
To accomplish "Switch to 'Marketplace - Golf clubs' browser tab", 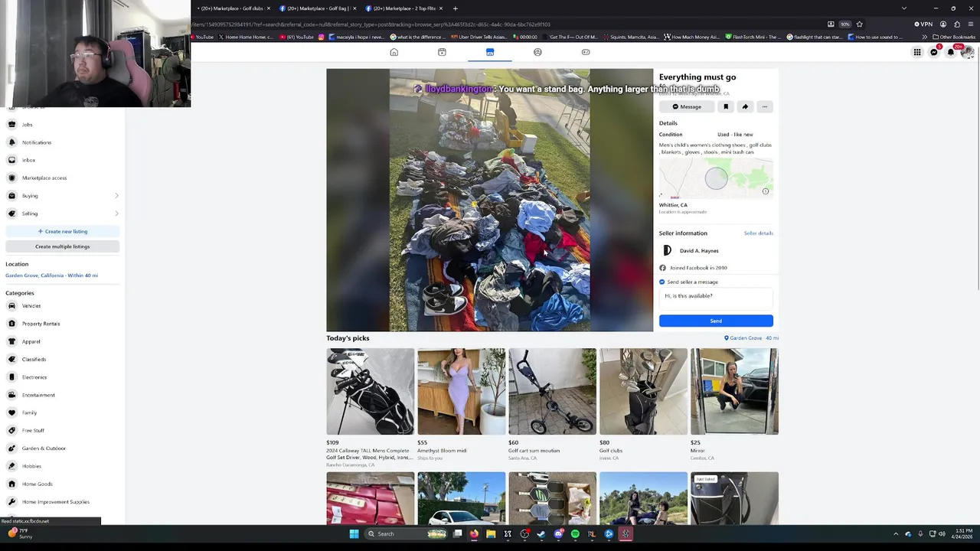I will tap(232, 8).
